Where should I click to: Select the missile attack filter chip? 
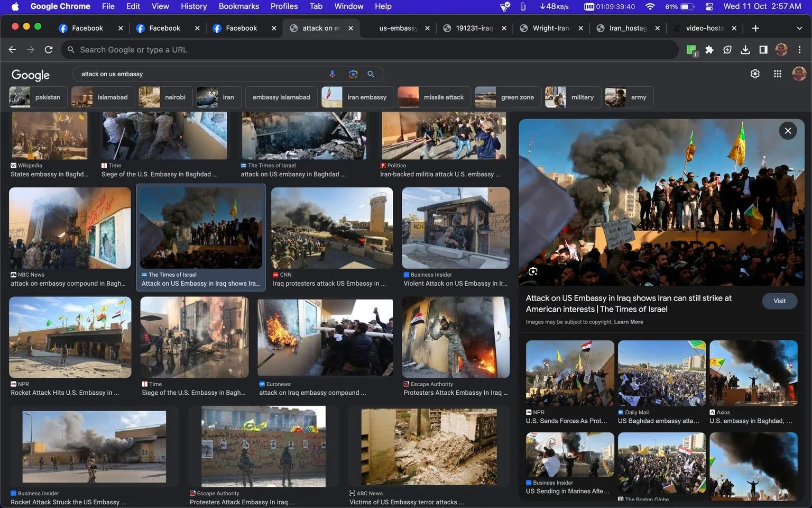(x=434, y=97)
